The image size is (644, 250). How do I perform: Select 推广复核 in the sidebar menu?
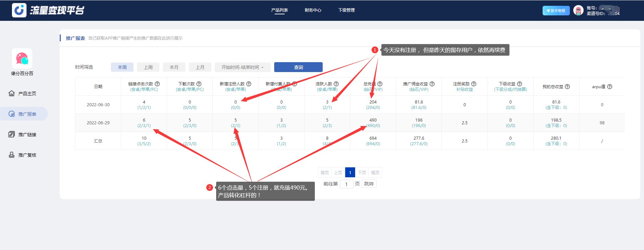coord(27,155)
